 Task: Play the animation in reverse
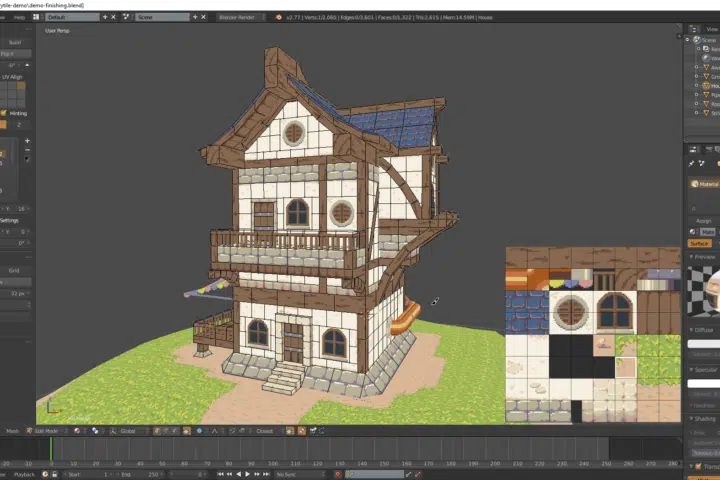click(238, 474)
